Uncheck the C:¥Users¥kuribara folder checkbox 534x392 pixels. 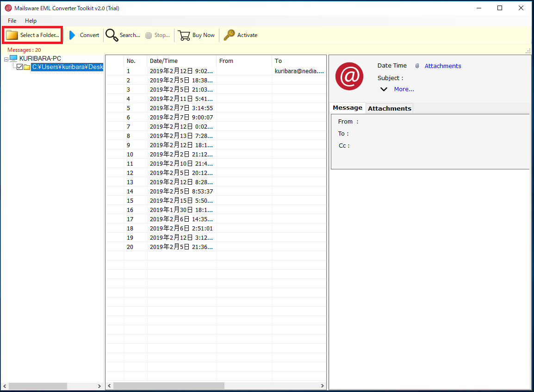(x=20, y=67)
